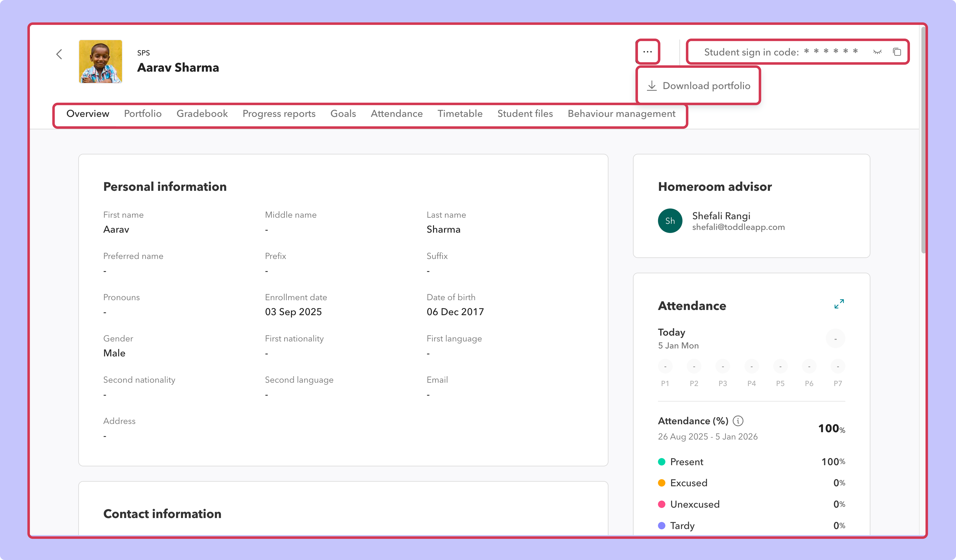Open the Goals tab
The height and width of the screenshot is (560, 956).
point(343,114)
